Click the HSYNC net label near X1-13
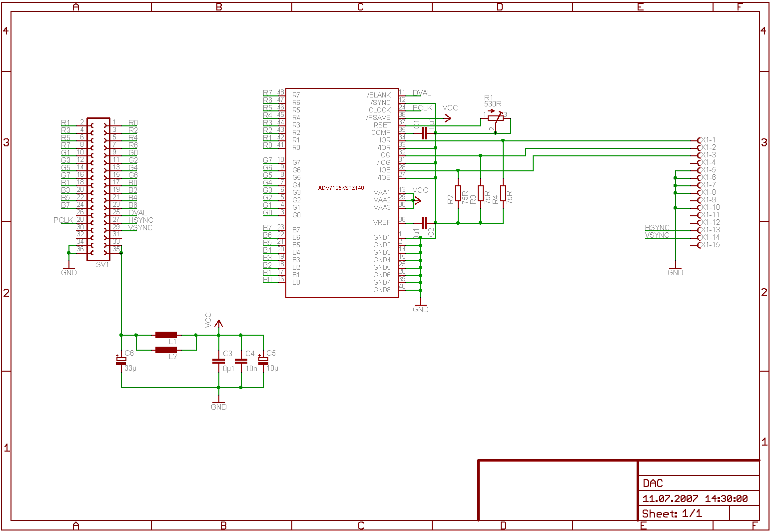This screenshot has height=532, width=772. click(x=657, y=228)
